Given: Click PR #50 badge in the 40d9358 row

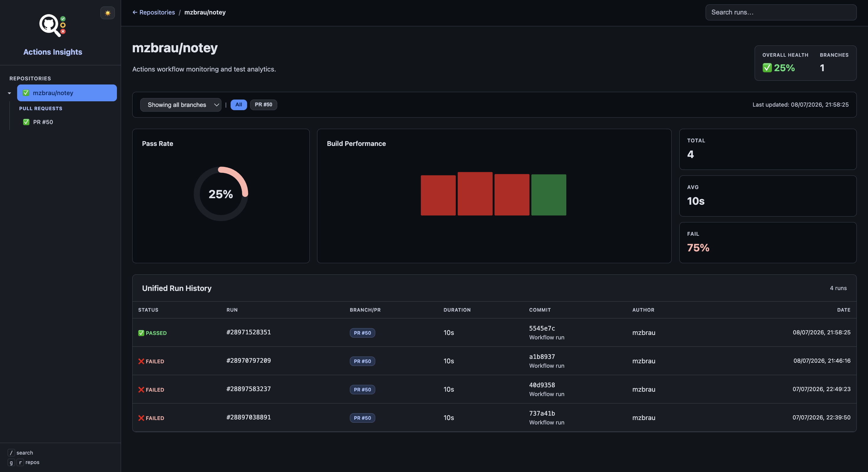Looking at the screenshot, I should (x=362, y=389).
